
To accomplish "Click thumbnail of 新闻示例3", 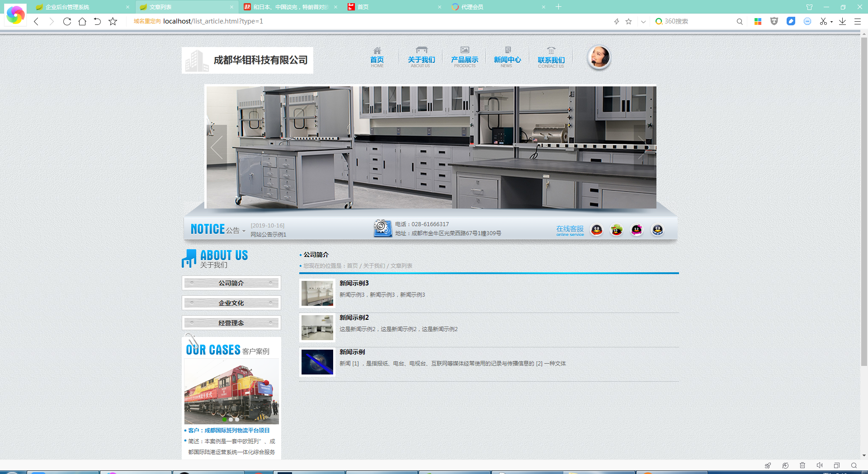I will point(317,293).
